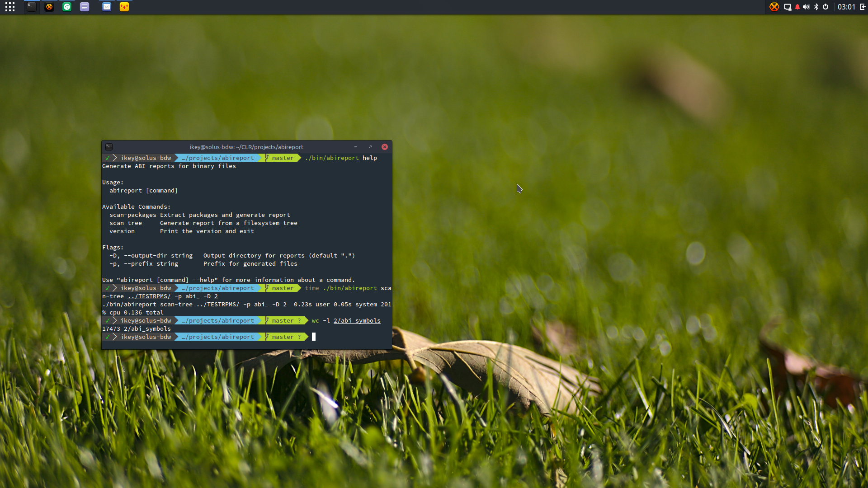868x488 pixels.
Task: Click the "Available Commands:" heading
Action: click(x=137, y=207)
